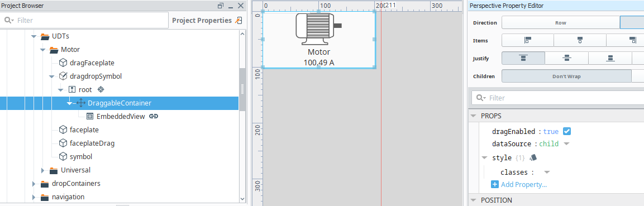Collapse the POSITION section
Screen dimensions: 644x206
(x=474, y=200)
